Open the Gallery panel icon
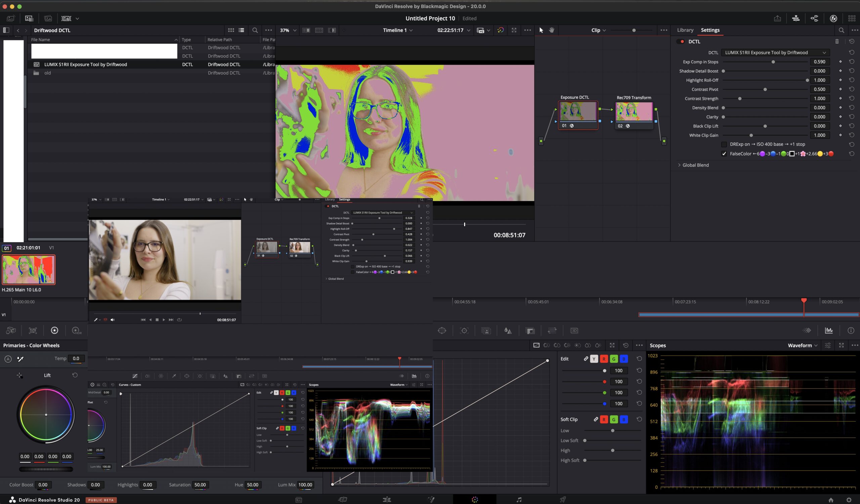The image size is (860, 504). click(11, 18)
